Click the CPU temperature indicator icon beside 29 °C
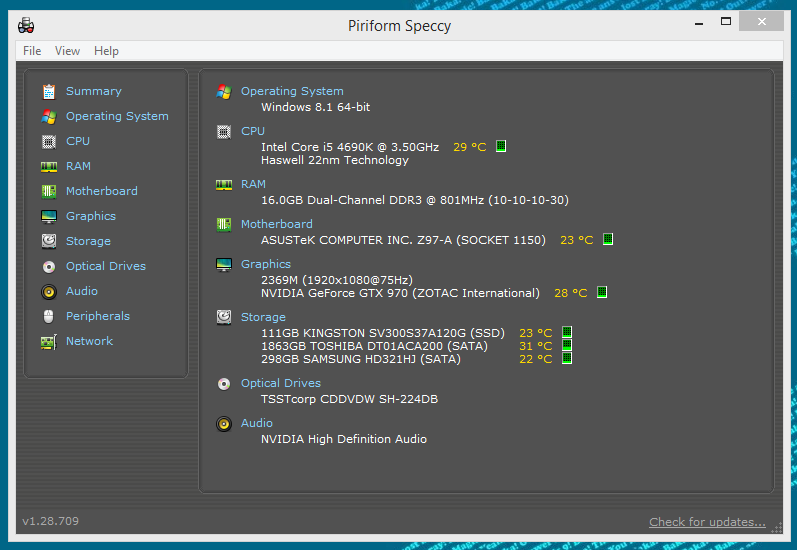The width and height of the screenshot is (797, 550). pos(501,146)
